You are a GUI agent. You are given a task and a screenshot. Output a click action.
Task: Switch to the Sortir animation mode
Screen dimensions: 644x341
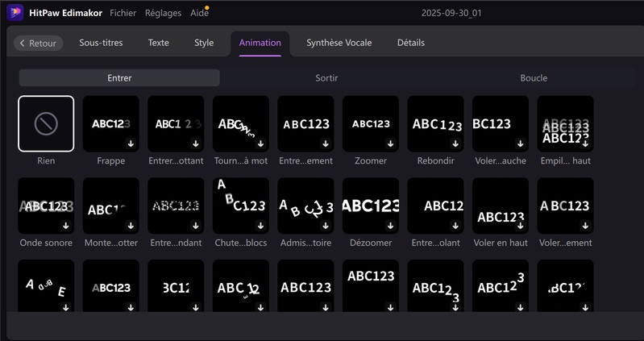(x=326, y=78)
